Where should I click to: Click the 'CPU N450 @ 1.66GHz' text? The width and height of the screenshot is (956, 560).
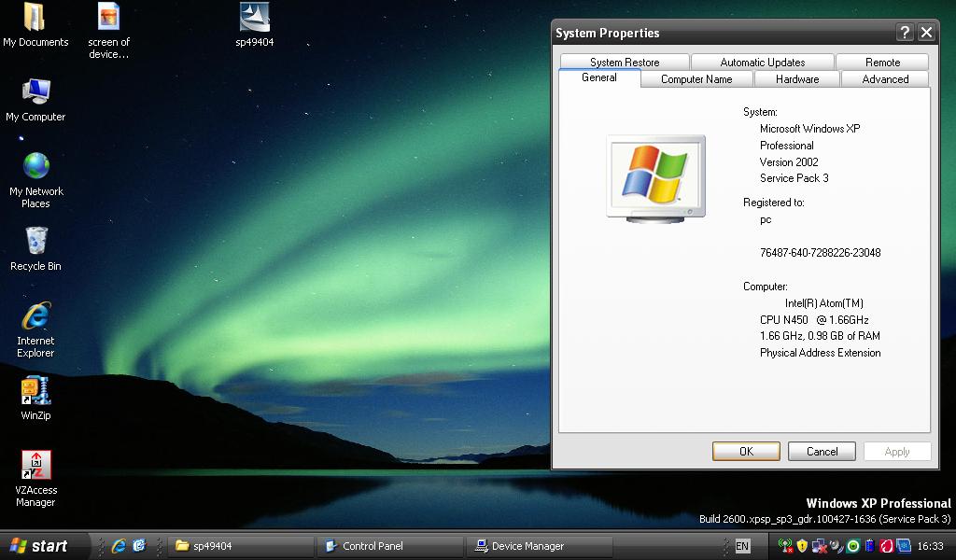click(814, 320)
